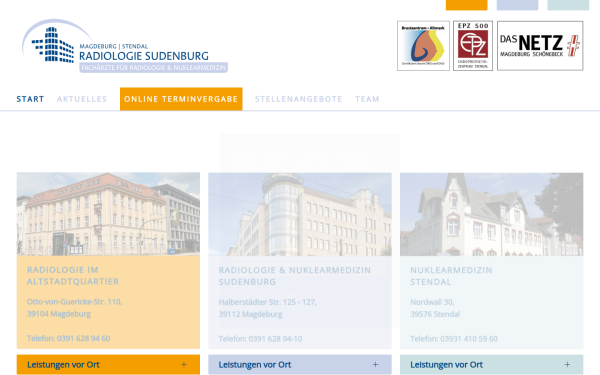Click the lavender tab at the top
Screen dimensions: 600x375
click(517, 5)
